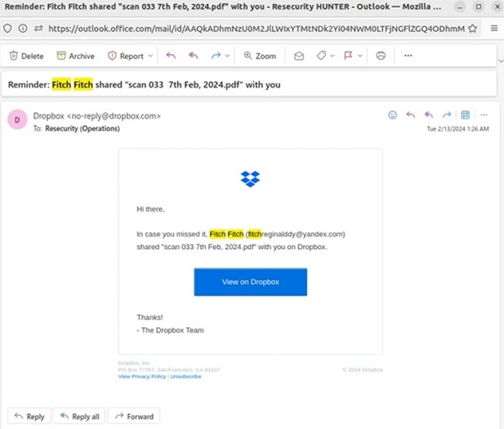Archive this Dropbox email
The image size is (504, 429).
75,56
